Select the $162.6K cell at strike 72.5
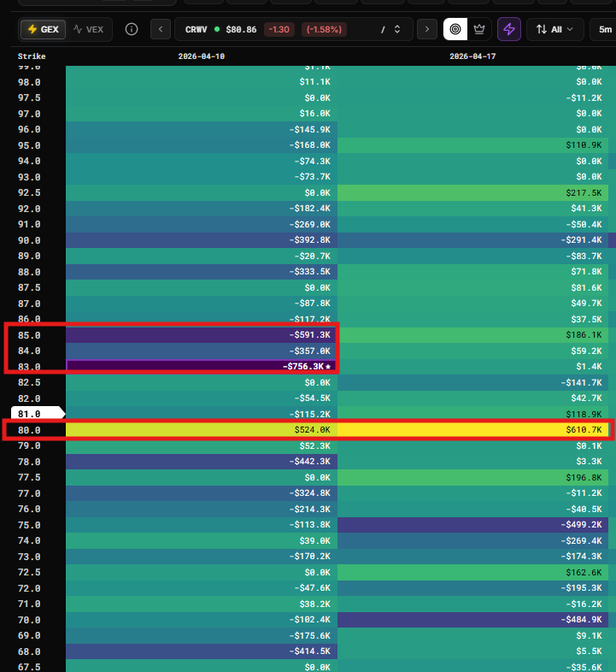The height and width of the screenshot is (672, 616). coord(473,573)
